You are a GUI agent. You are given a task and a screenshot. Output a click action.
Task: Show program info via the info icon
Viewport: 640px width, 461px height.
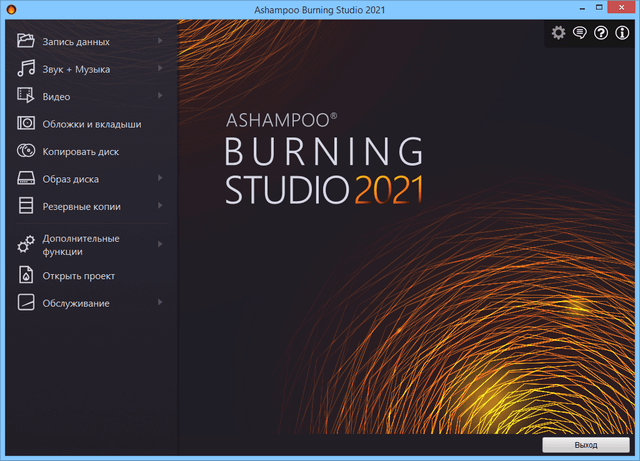pos(622,33)
